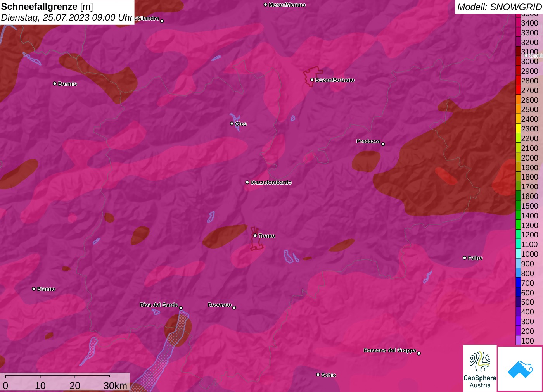This screenshot has width=543, height=392.
Task: Pick the 1600 legend color swatch
Action: (518, 196)
